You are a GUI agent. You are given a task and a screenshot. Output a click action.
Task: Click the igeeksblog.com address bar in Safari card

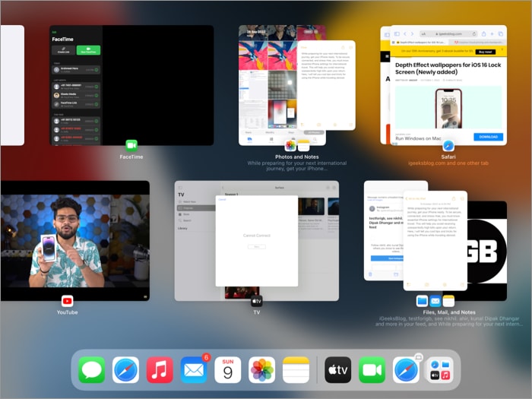point(448,33)
